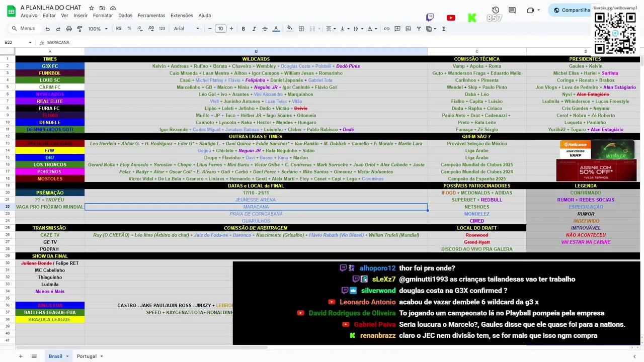Create a filter from toolbar
Viewport: 644px width, 362px height.
click(419, 29)
